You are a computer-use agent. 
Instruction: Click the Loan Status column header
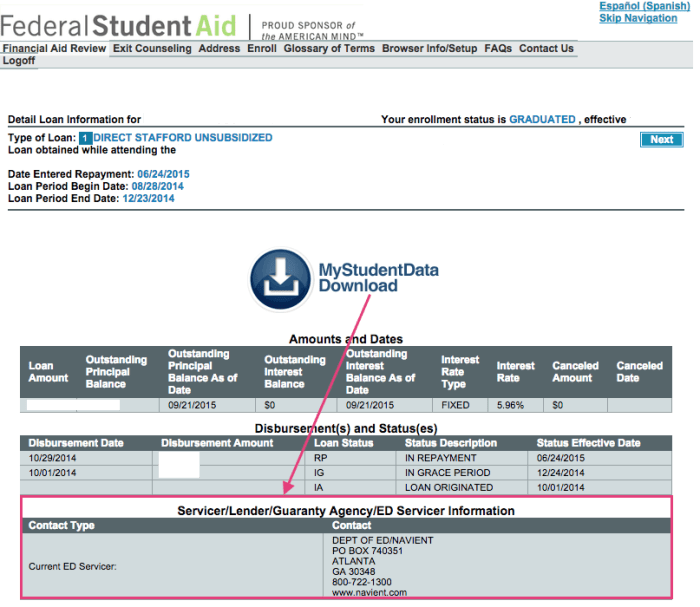point(343,443)
